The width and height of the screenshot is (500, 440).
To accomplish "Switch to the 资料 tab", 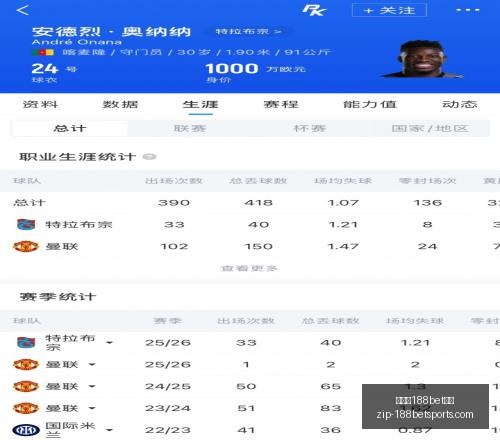I will [40, 104].
